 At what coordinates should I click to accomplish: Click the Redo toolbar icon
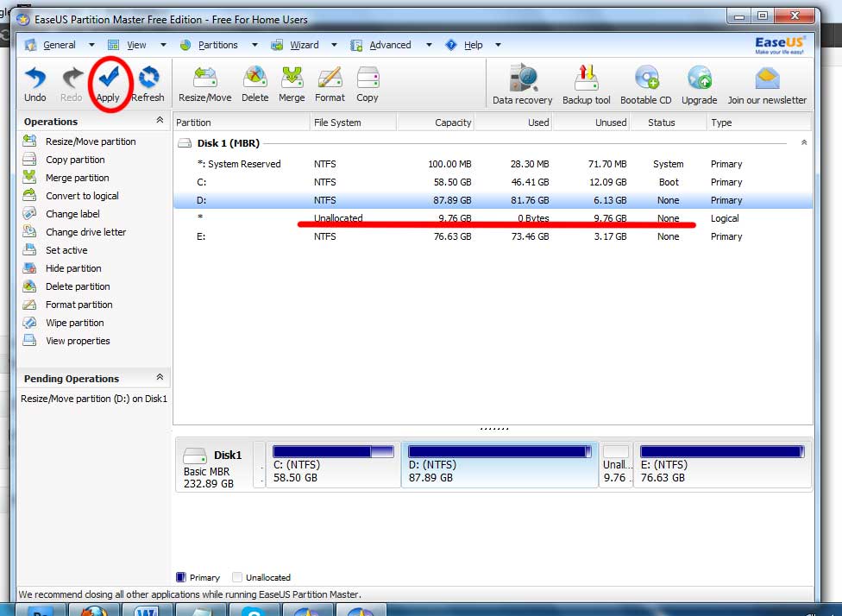(72, 84)
